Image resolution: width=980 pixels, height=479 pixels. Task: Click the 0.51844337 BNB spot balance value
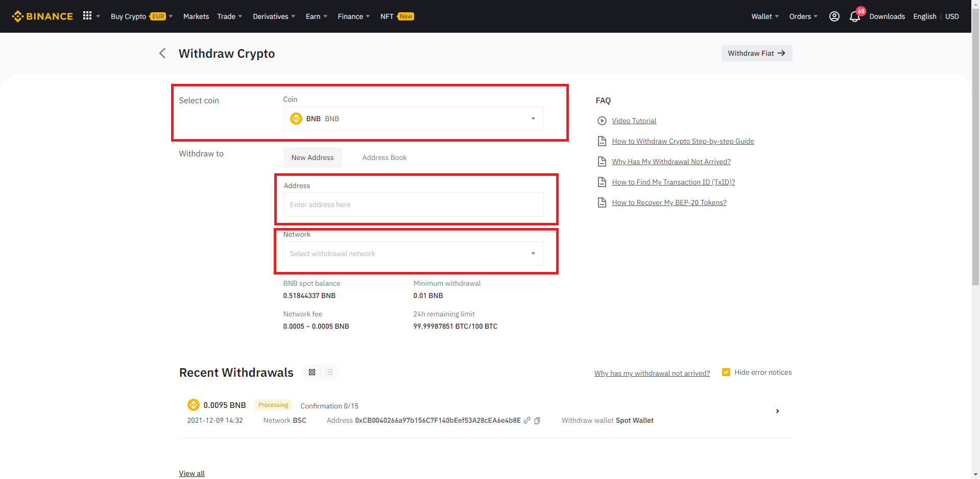click(x=309, y=295)
